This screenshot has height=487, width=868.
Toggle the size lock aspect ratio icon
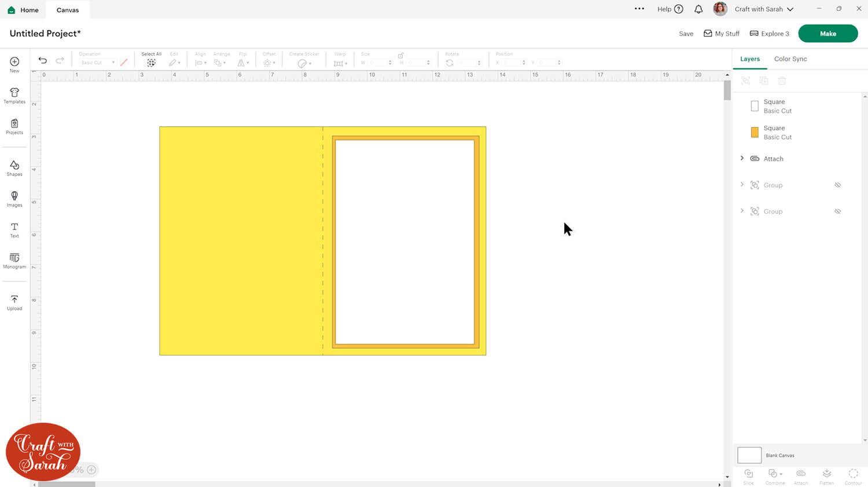point(400,55)
